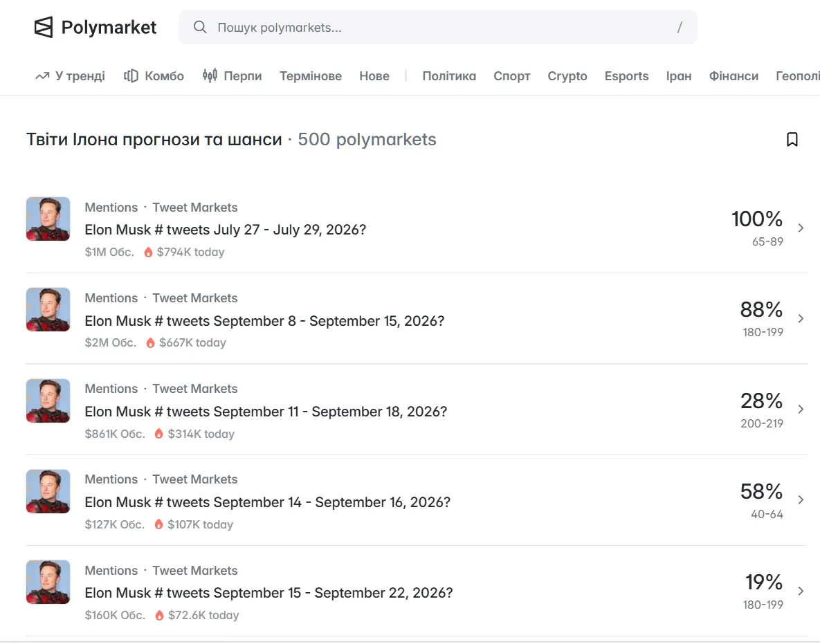
Task: Click the Tweet Markets tag on the September 11 market
Action: (x=195, y=389)
